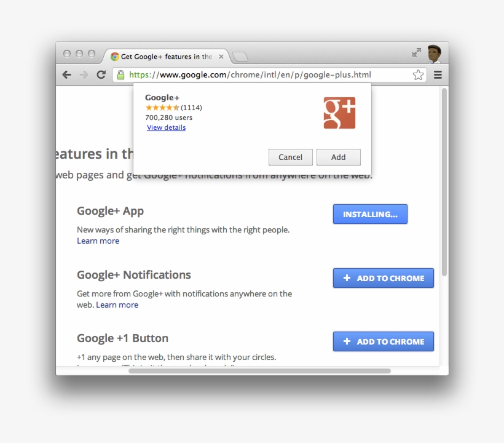
Task: Click the user avatar in the top corner
Action: click(435, 55)
